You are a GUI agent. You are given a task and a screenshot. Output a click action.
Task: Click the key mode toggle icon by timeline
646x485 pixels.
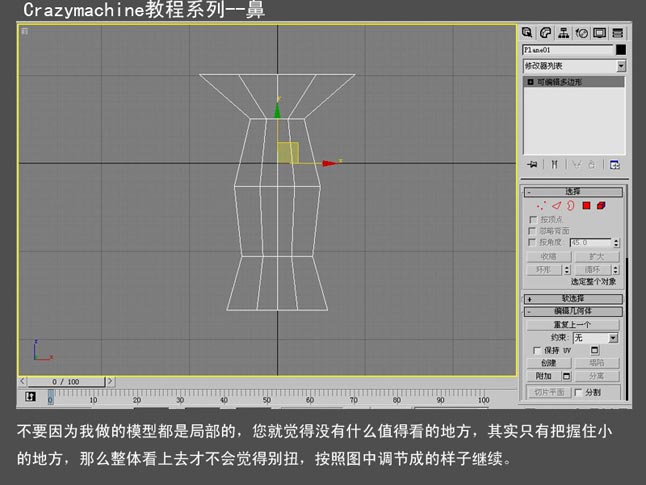pyautogui.click(x=30, y=397)
